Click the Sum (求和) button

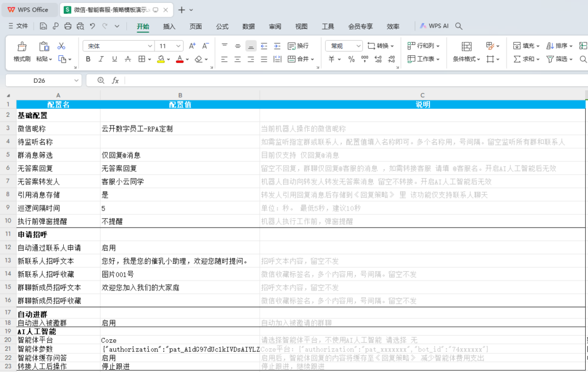tap(526, 59)
